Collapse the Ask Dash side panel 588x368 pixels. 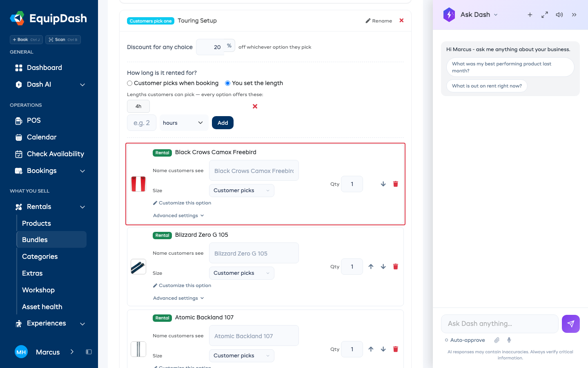point(574,15)
